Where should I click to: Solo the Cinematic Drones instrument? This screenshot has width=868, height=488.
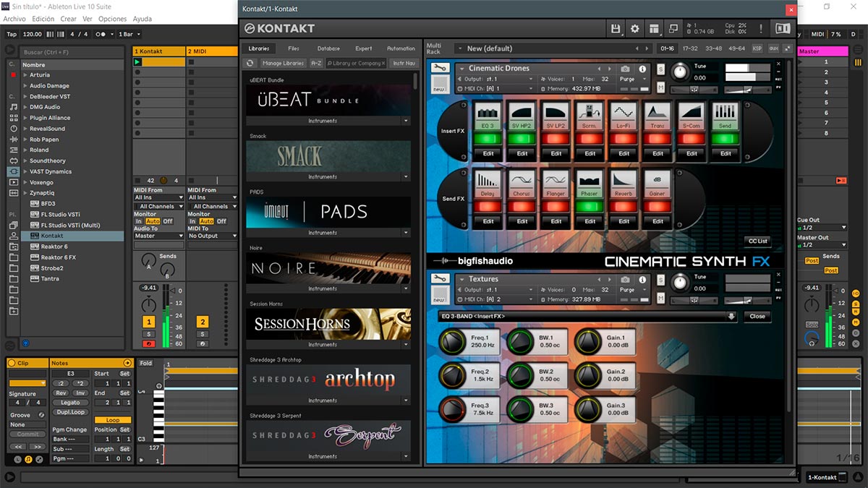[661, 69]
